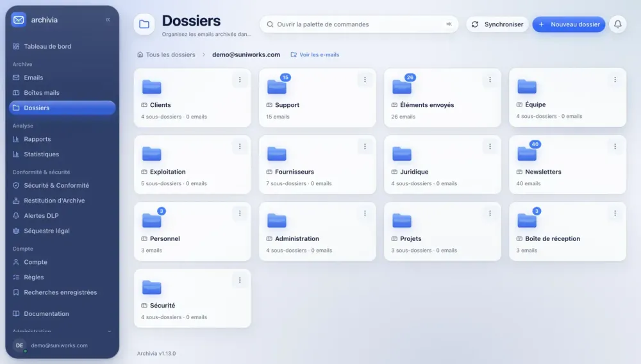Open options menu for Éléments envoyés
Viewport: 641px width, 364px height.
point(490,79)
